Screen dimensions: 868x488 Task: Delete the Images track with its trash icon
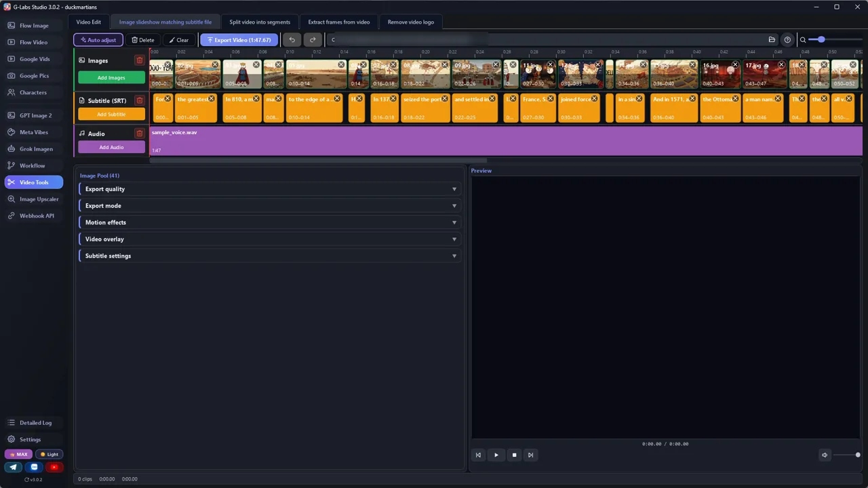pyautogui.click(x=140, y=60)
